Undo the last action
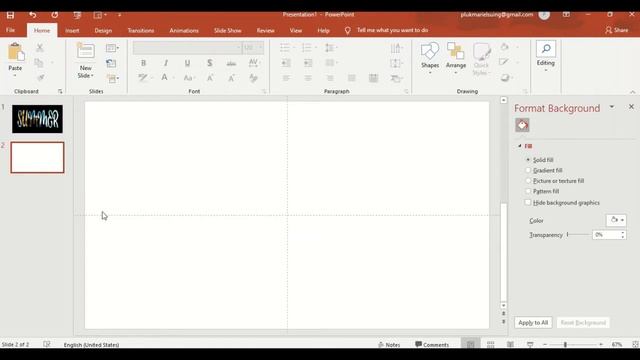 [x=32, y=15]
